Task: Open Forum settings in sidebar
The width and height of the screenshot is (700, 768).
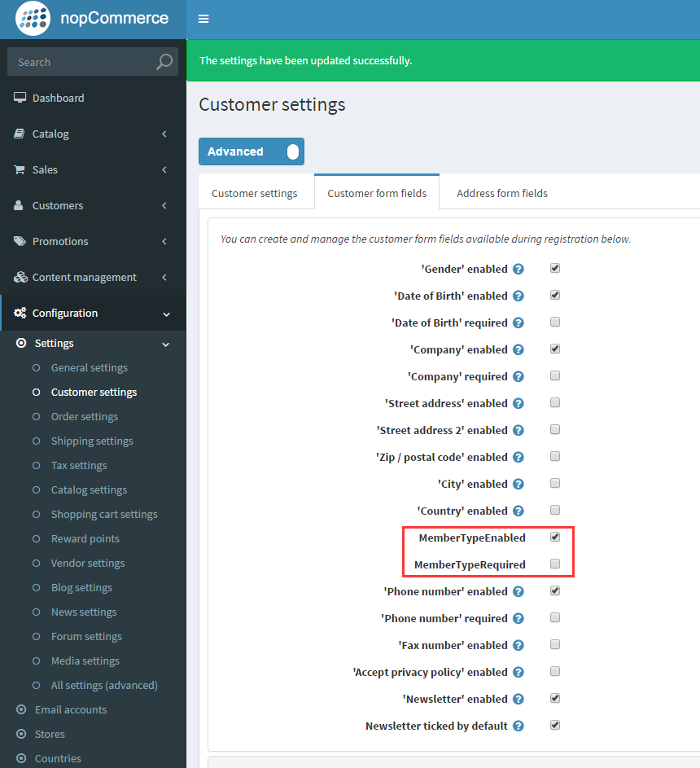Action: [x=86, y=637]
